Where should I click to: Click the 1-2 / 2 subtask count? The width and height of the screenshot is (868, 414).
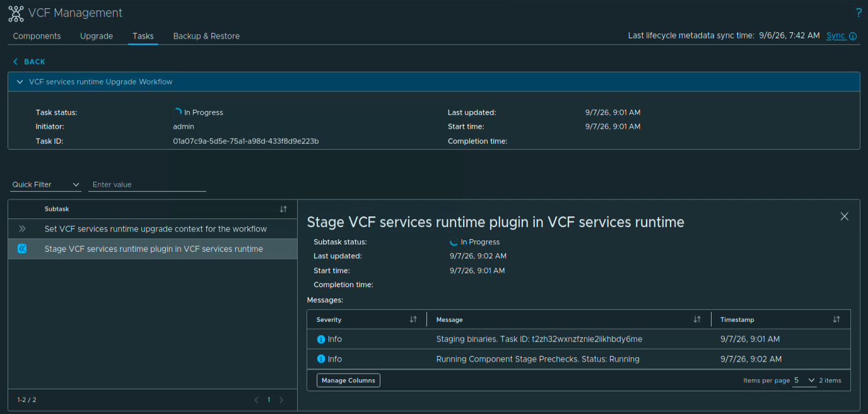pyautogui.click(x=26, y=399)
